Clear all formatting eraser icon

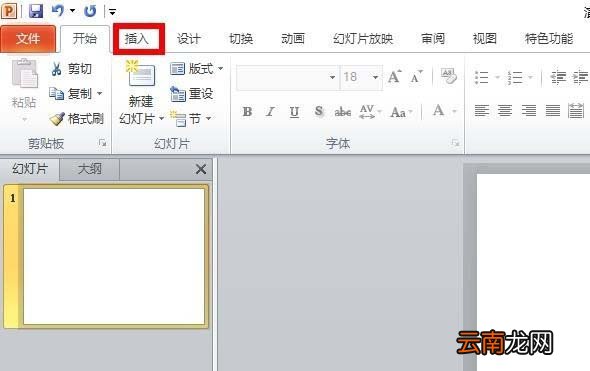(x=449, y=76)
